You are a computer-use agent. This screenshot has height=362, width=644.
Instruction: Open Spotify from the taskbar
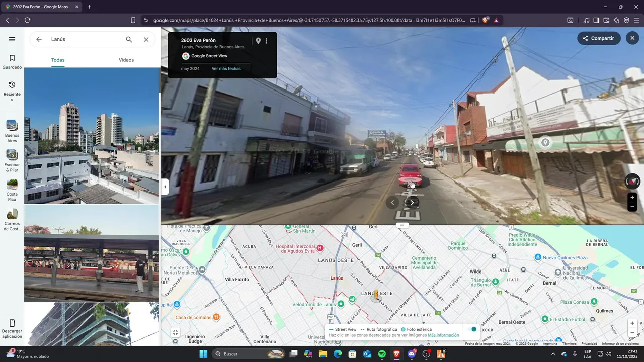pos(382,354)
